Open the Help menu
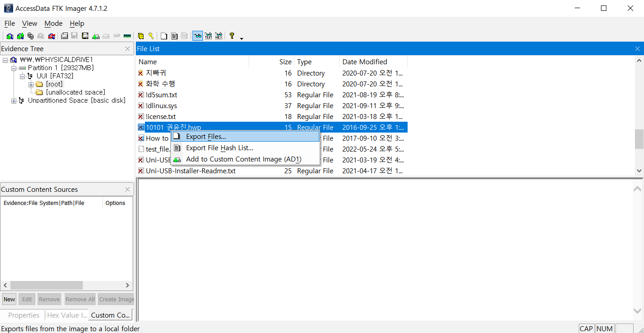Screen dimensions: 644x333 point(77,24)
